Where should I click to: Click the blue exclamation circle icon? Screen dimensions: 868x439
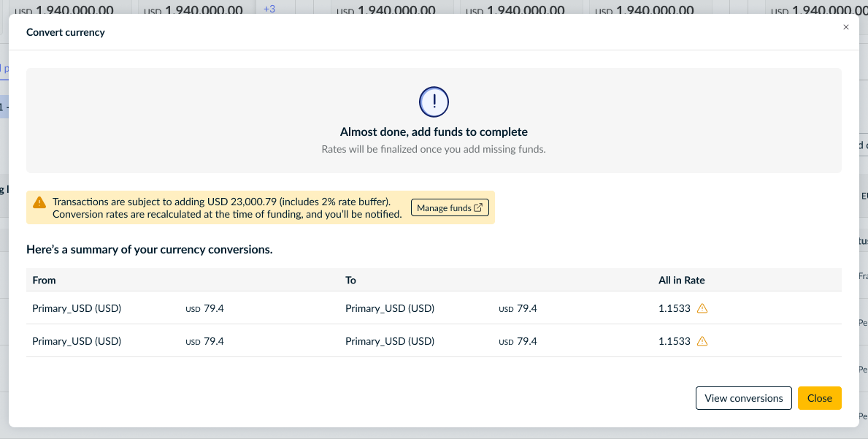pos(434,102)
